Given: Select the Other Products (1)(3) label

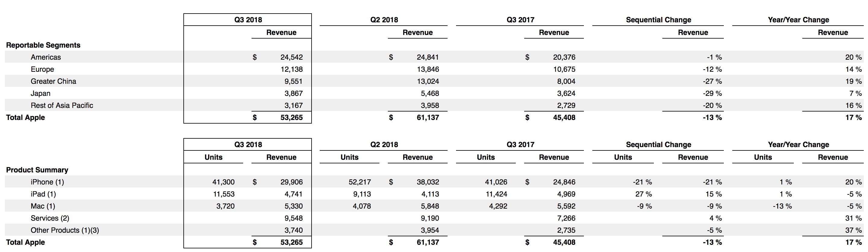Looking at the screenshot, I should pos(65,230).
